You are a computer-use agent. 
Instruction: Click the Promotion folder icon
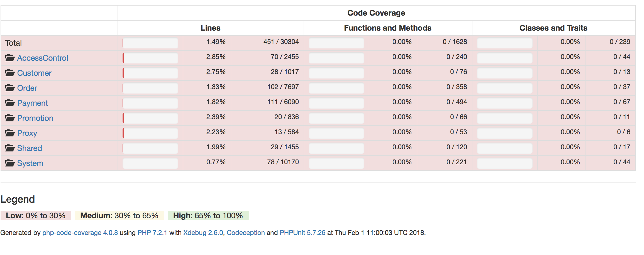10,118
